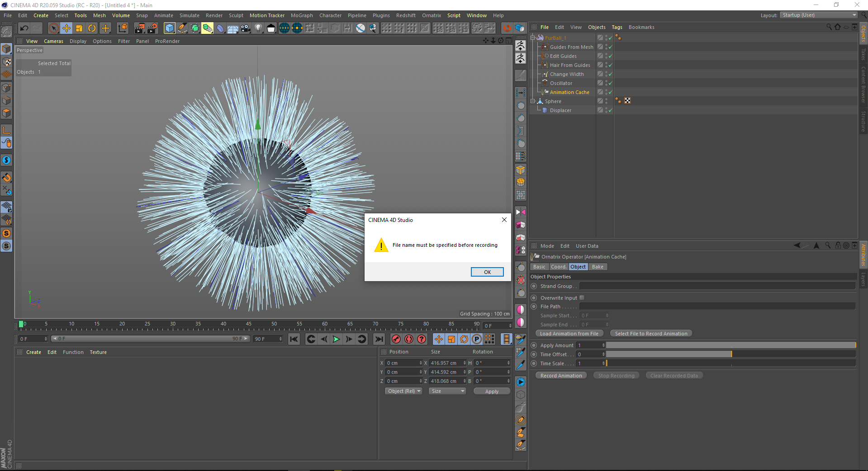Viewport: 868px width, 471px height.
Task: Select the Rotate tool in the top toolbar
Action: tap(92, 28)
